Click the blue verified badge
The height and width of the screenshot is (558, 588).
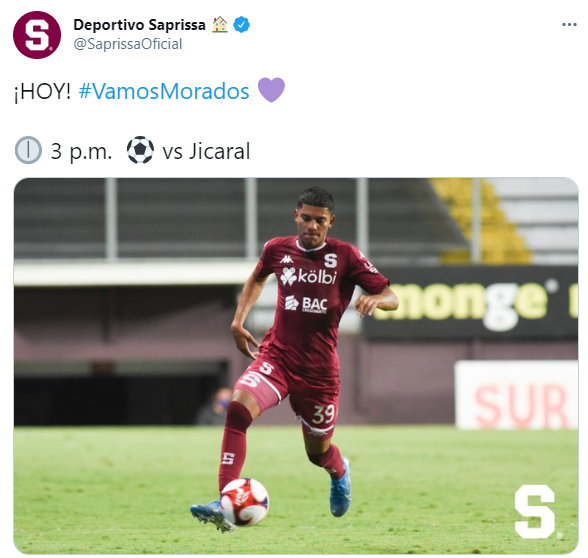click(x=242, y=25)
